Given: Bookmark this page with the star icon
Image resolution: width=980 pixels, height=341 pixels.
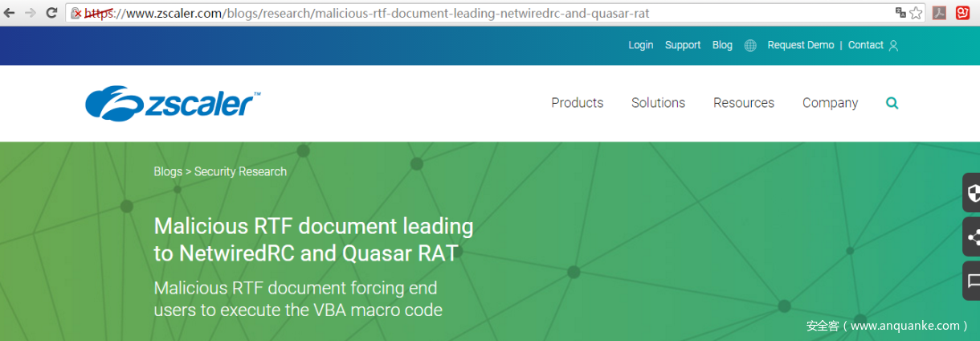Looking at the screenshot, I should coord(916,13).
